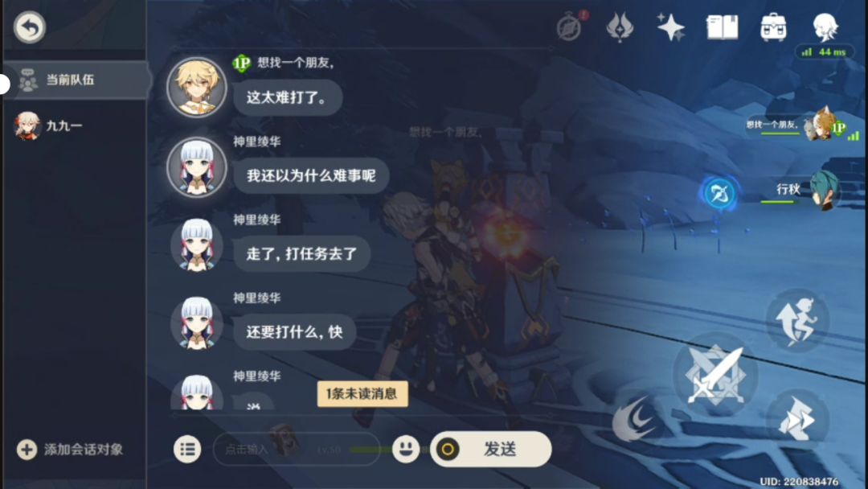Open the Paimon menu icon
Screen dimensions: 868x489
825,26
